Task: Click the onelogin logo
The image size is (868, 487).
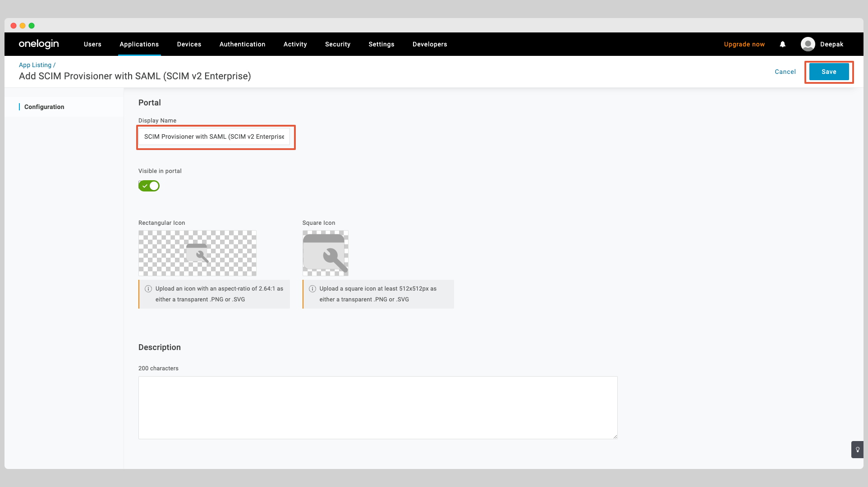Action: pyautogui.click(x=39, y=44)
